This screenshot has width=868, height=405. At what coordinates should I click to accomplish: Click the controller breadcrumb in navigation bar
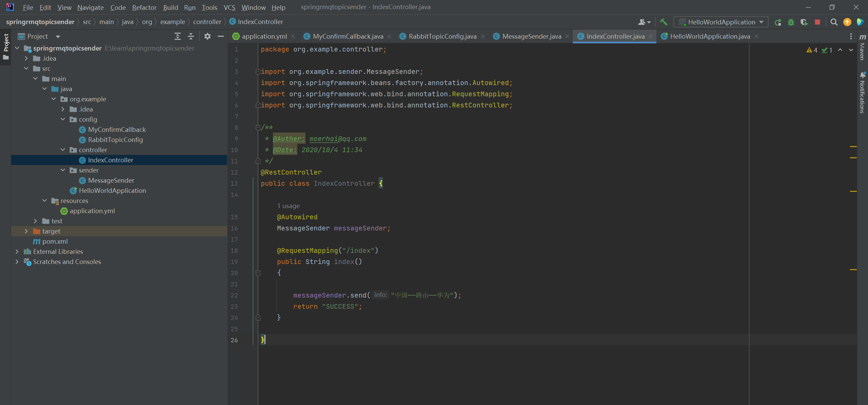tap(207, 22)
